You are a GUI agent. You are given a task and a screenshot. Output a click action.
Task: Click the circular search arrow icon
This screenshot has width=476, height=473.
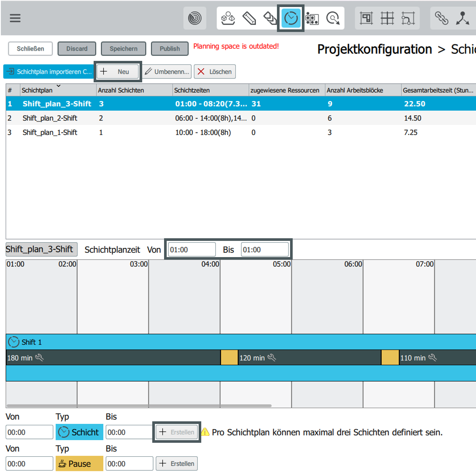tap(332, 18)
